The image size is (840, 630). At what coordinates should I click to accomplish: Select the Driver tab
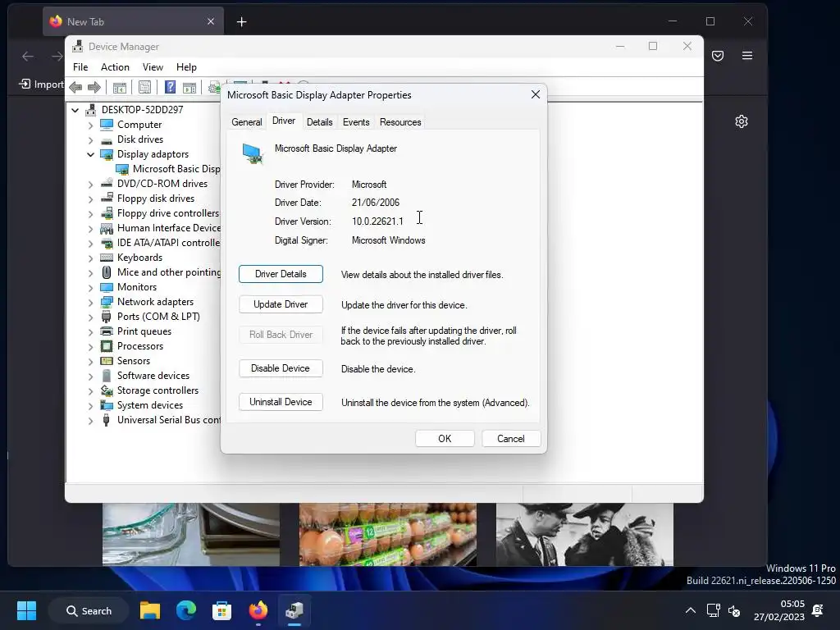click(283, 121)
